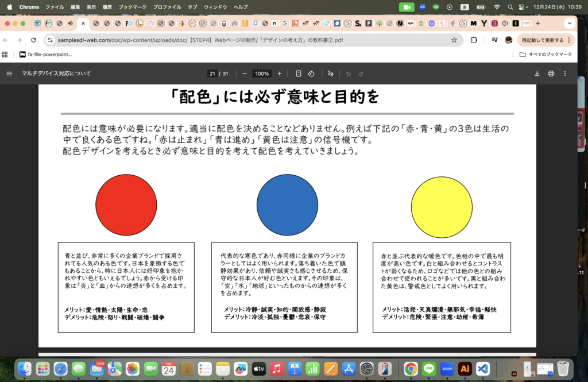Print the PDF document
Screen dimensions: 588x382
551,74
